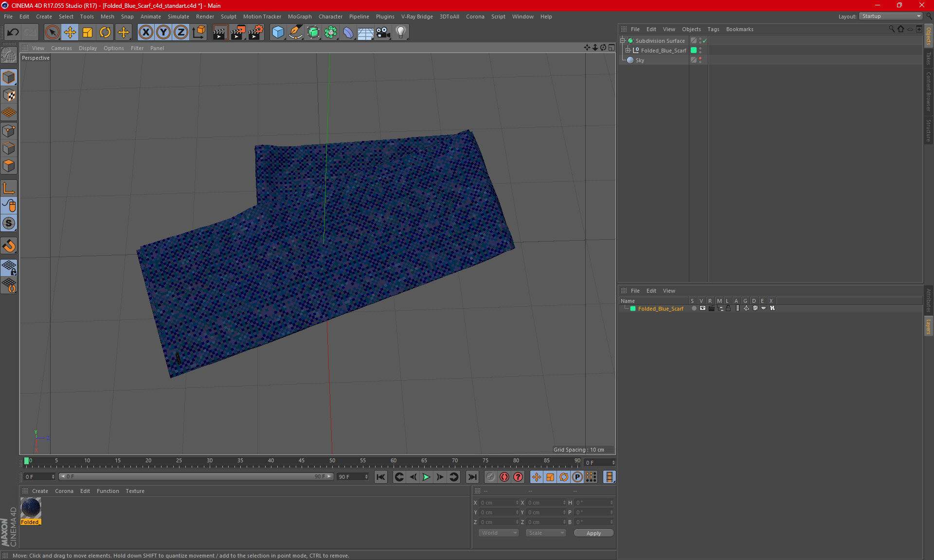934x560 pixels.
Task: Click Make Editable icon
Action: [9, 55]
